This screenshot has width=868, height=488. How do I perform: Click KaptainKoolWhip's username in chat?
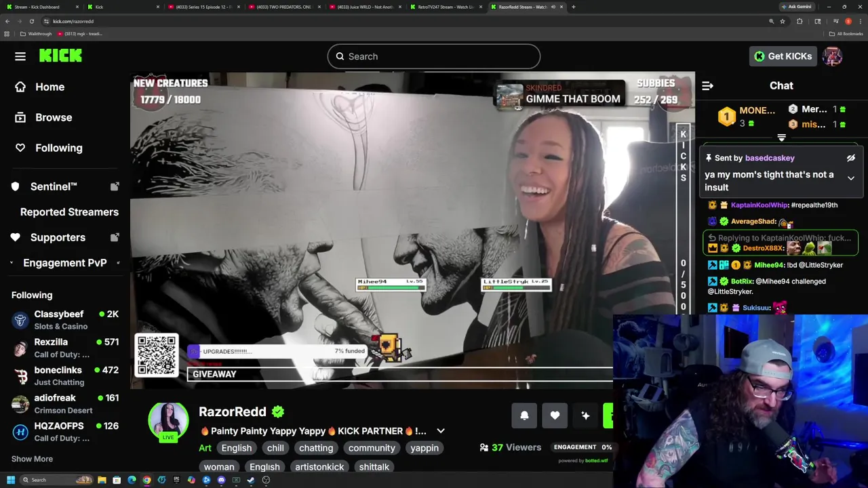click(759, 205)
